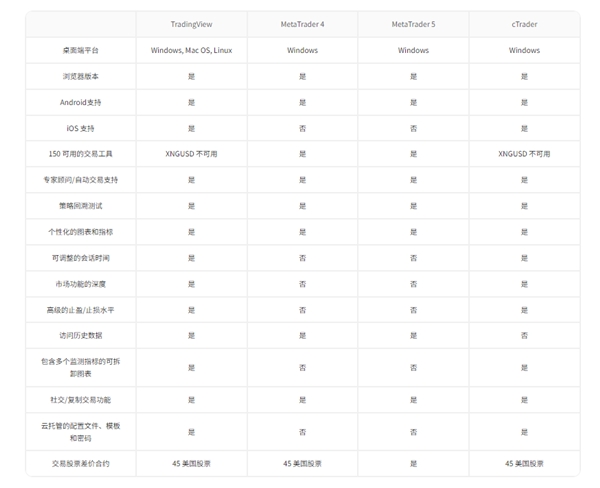Select the 市场功能的深度 row label

click(x=80, y=284)
